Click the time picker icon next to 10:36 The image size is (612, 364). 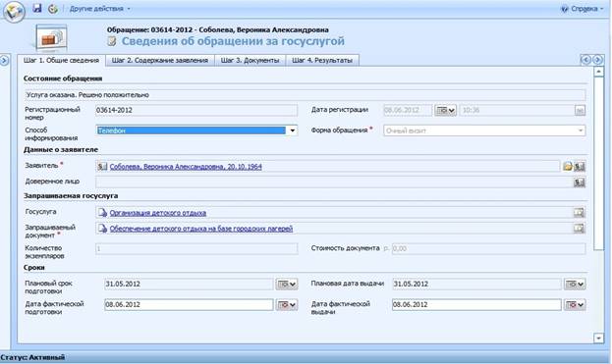[580, 111]
